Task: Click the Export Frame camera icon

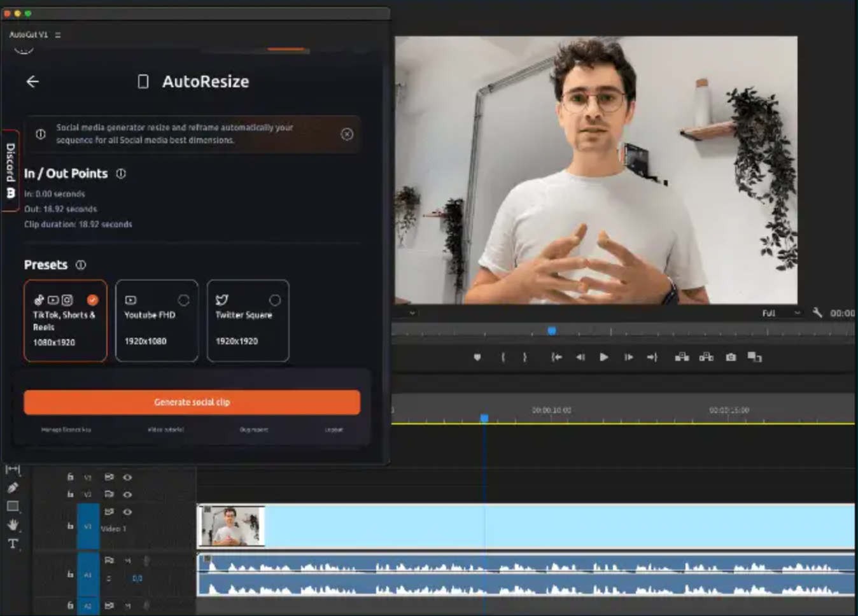Action: tap(731, 357)
